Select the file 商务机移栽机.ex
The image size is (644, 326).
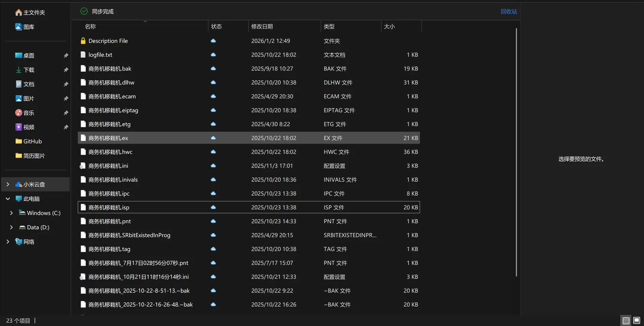tap(249, 138)
